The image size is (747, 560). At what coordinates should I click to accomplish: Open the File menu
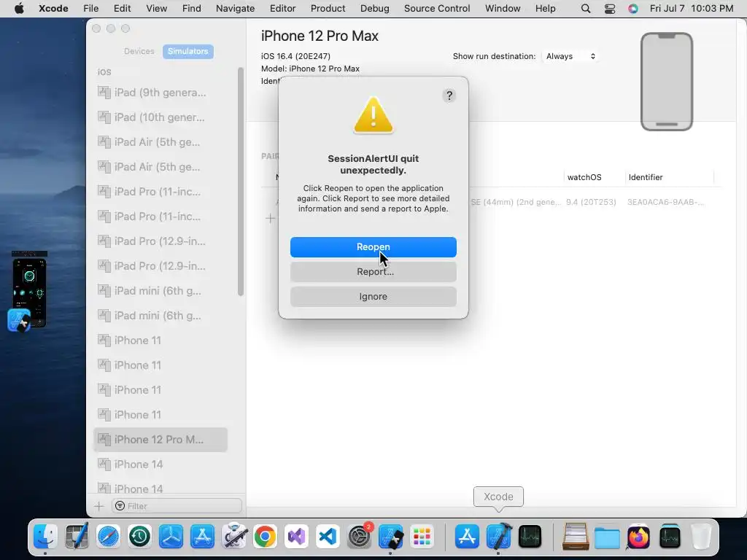tap(90, 9)
